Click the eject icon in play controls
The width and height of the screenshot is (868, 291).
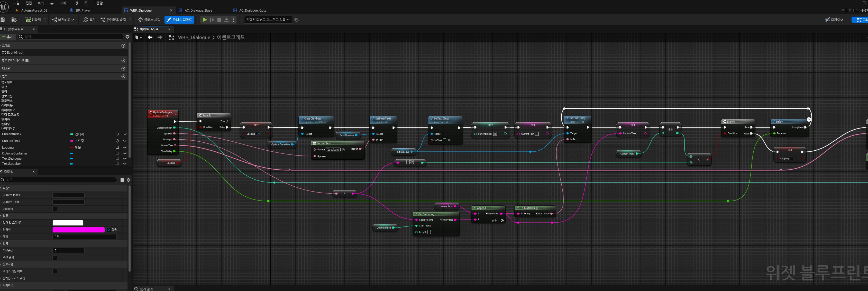point(226,20)
